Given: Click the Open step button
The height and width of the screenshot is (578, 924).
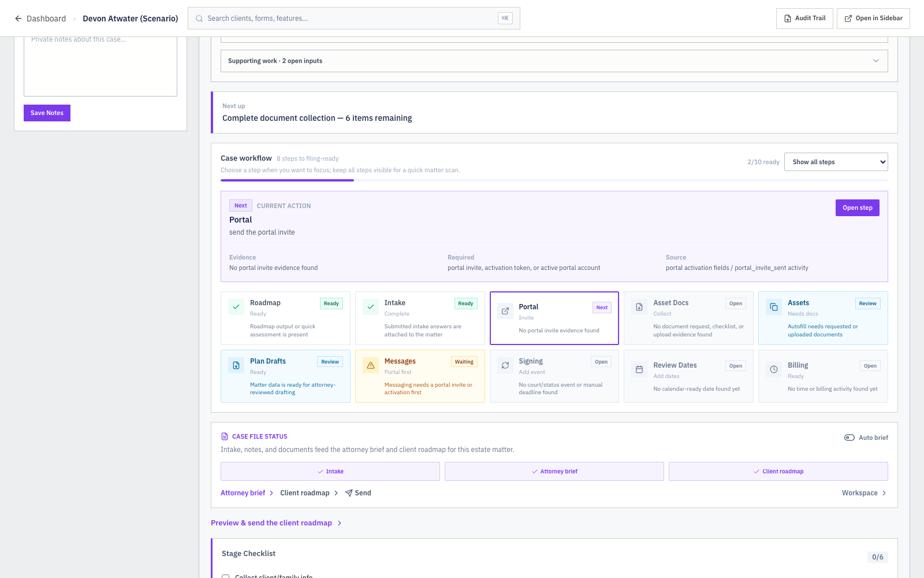Looking at the screenshot, I should click(x=857, y=208).
